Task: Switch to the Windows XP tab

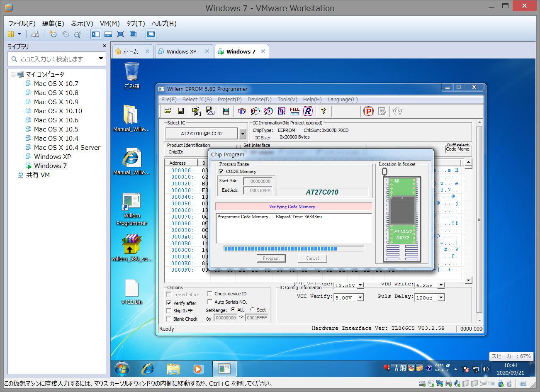Action: pos(184,51)
